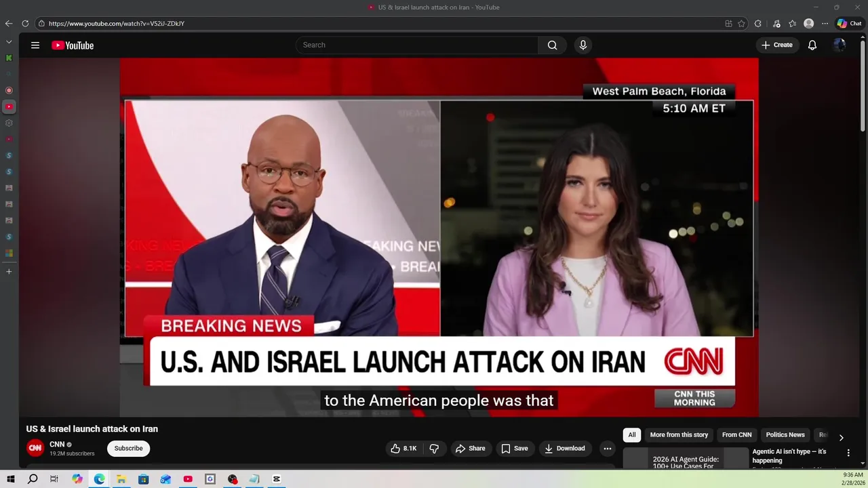
Task: Select the From CNN chip
Action: (736, 435)
